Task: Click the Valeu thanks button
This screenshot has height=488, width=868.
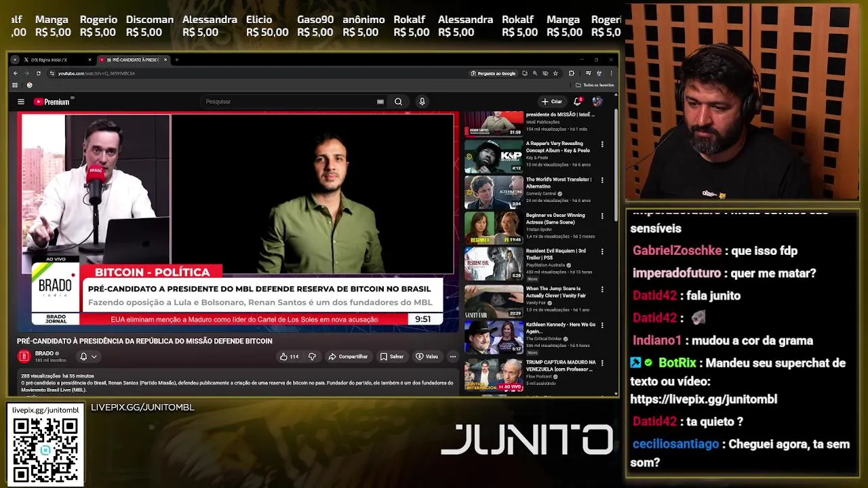Action: [x=427, y=357]
